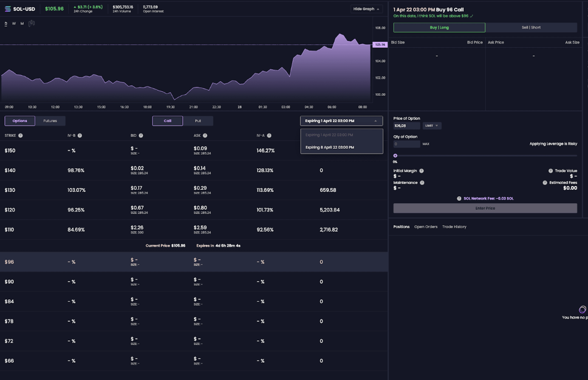Click the SOL-USD market name
The height and width of the screenshot is (380, 588).
(24, 9)
